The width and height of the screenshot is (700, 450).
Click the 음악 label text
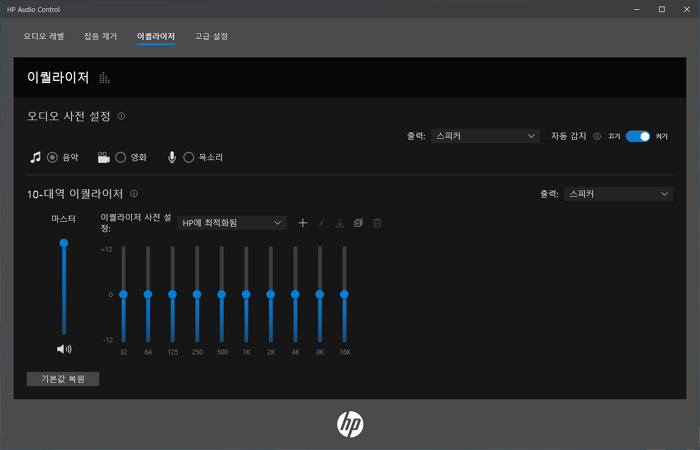(70, 157)
